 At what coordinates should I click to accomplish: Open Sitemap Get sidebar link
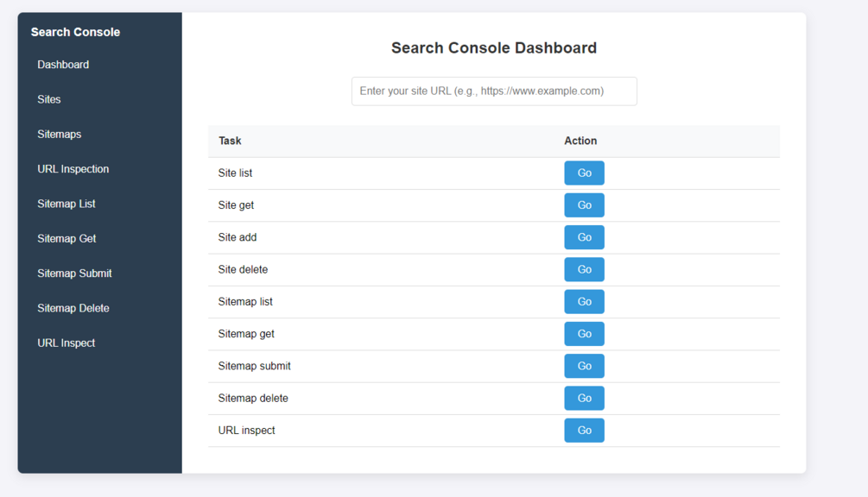click(67, 239)
